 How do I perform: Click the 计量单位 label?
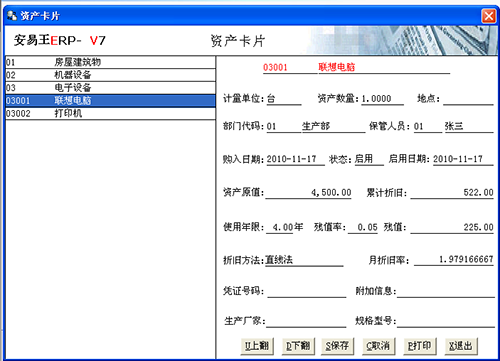[244, 99]
